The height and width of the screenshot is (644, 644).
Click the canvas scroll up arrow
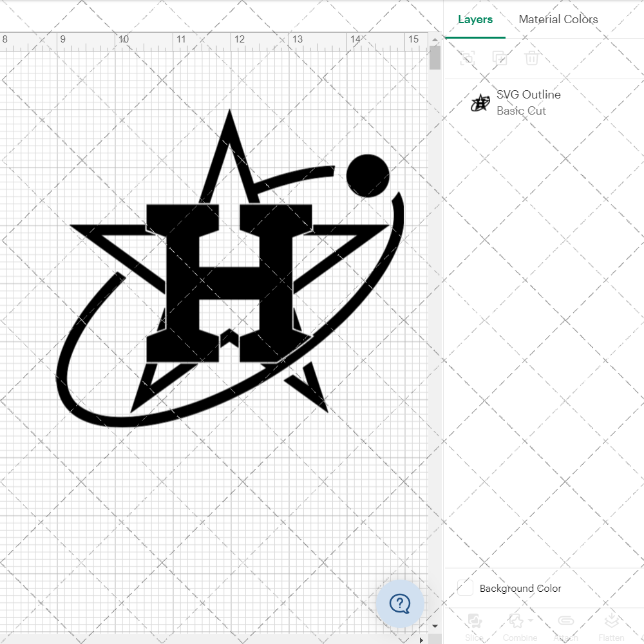(x=435, y=40)
